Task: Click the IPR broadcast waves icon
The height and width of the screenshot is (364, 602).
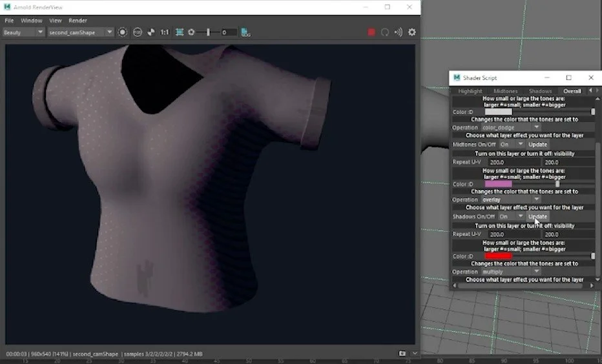Action: 399,32
